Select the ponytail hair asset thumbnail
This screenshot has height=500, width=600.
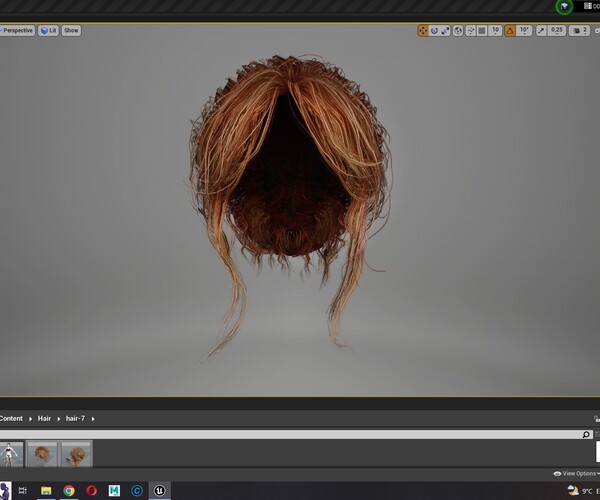77,454
